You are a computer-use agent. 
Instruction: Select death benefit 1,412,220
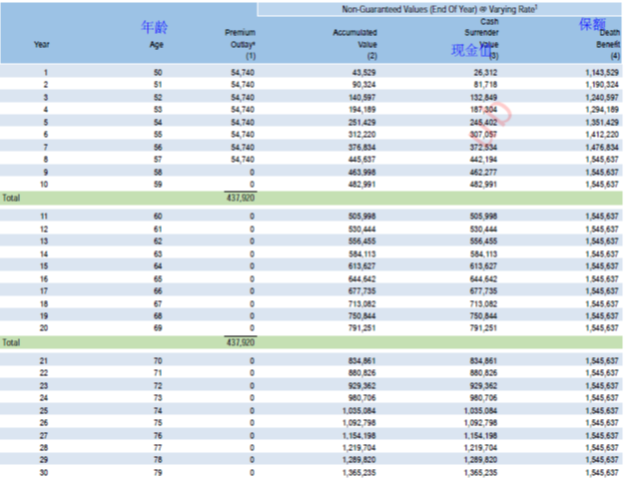pos(602,135)
